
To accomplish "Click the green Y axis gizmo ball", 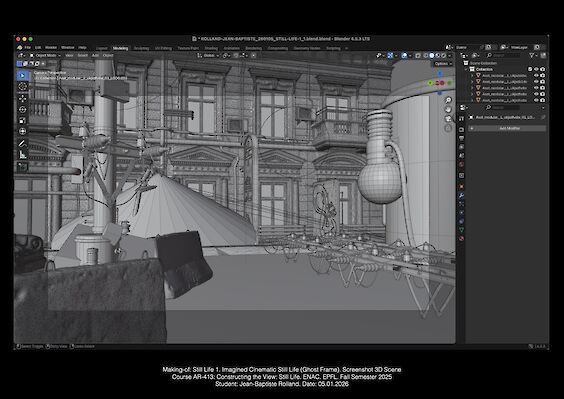I will 431,83.
